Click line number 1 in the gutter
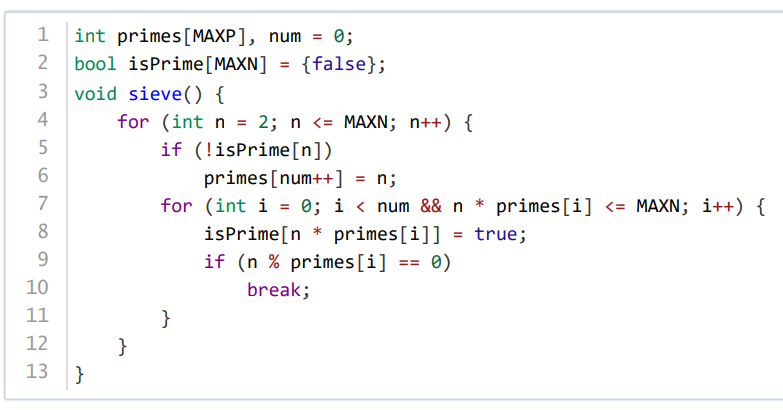783x410 pixels. (43, 34)
